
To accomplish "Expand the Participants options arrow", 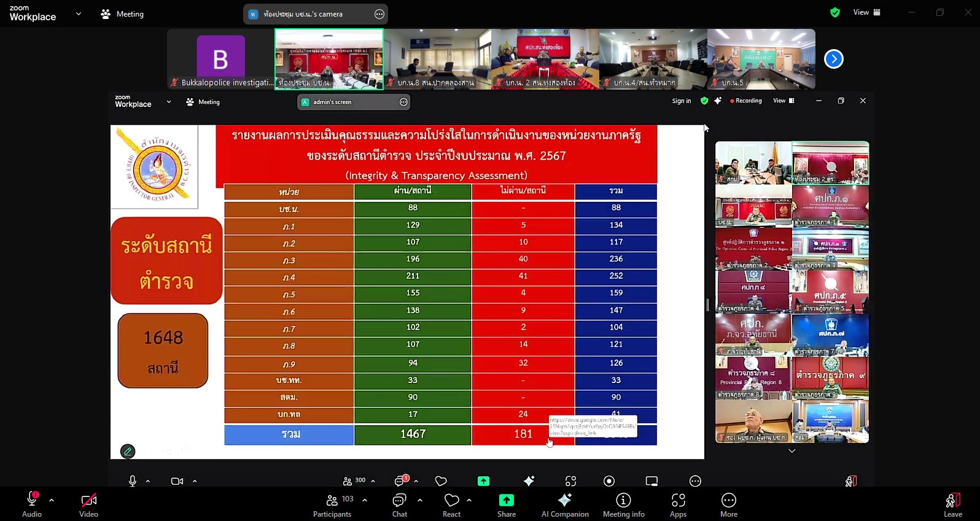I will pos(365,500).
